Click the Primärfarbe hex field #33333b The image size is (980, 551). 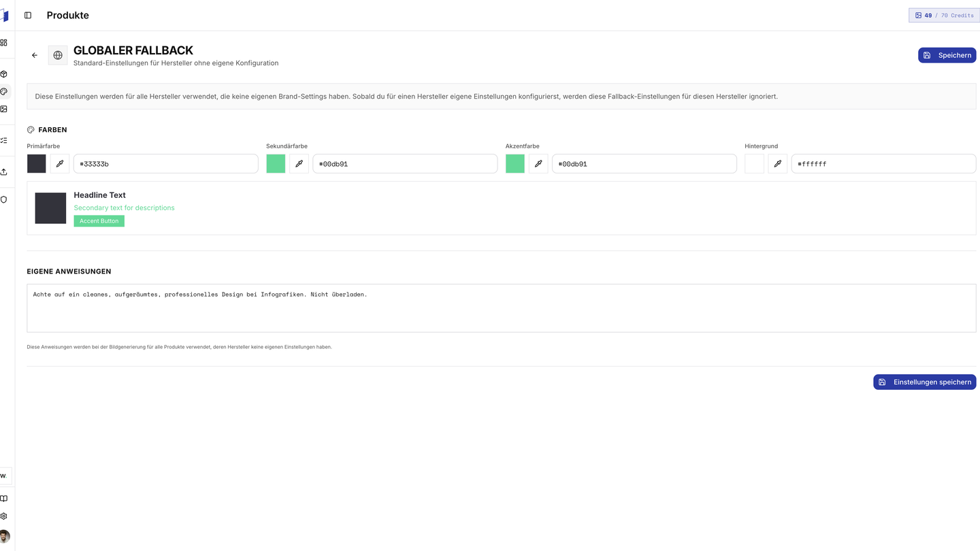166,163
